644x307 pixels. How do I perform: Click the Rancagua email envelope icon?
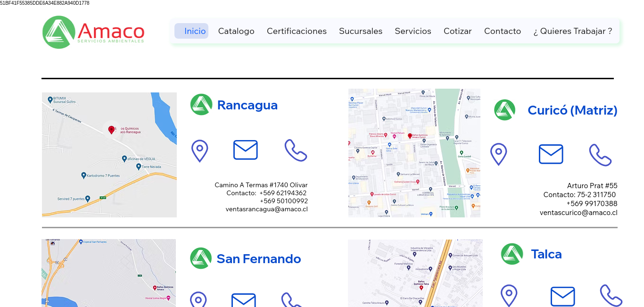pos(246,150)
